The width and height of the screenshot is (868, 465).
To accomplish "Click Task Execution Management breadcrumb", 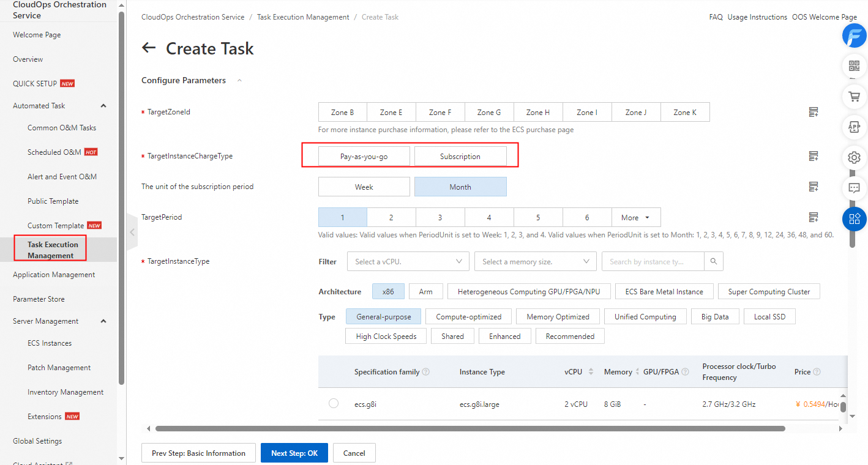I will pyautogui.click(x=303, y=17).
